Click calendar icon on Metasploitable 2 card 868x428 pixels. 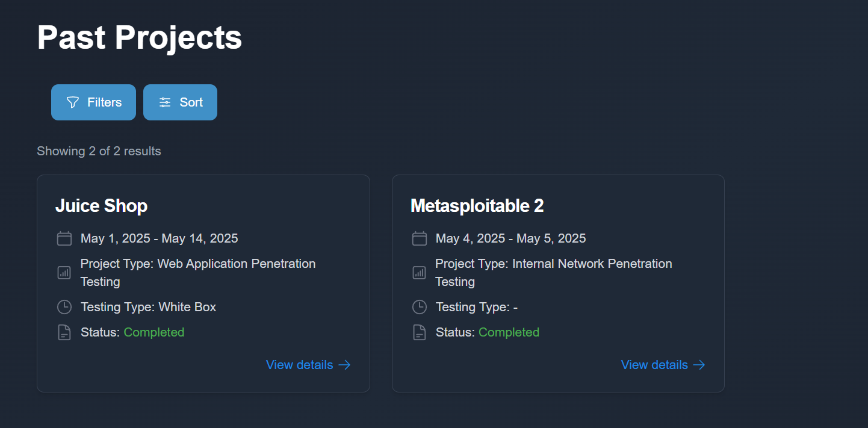pos(420,238)
